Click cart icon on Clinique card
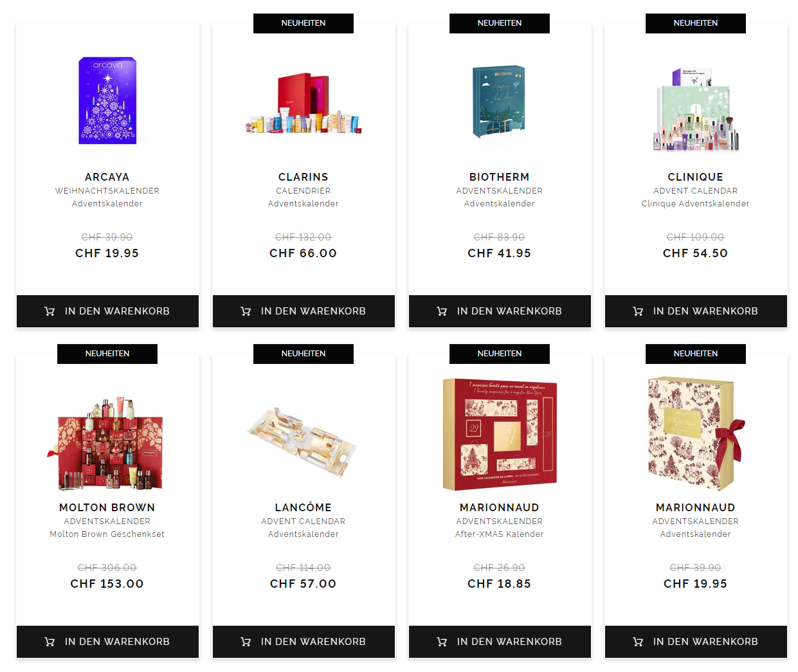The image size is (798, 672). click(638, 311)
